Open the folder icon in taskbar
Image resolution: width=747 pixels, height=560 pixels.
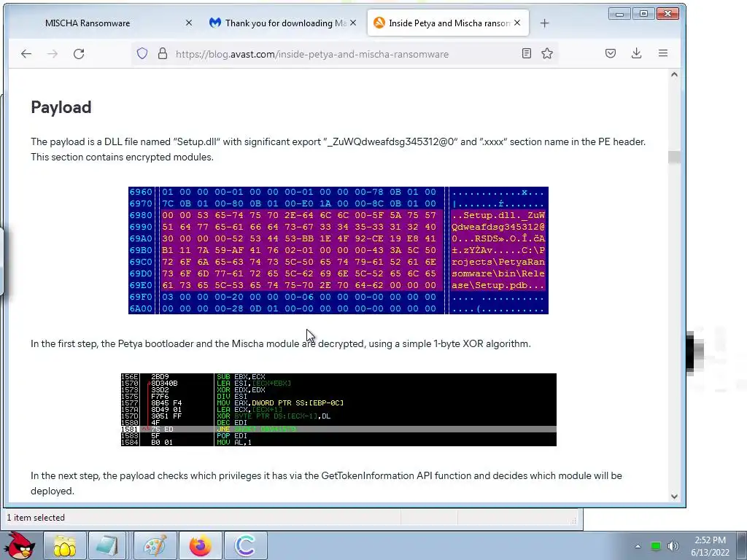pos(64,545)
